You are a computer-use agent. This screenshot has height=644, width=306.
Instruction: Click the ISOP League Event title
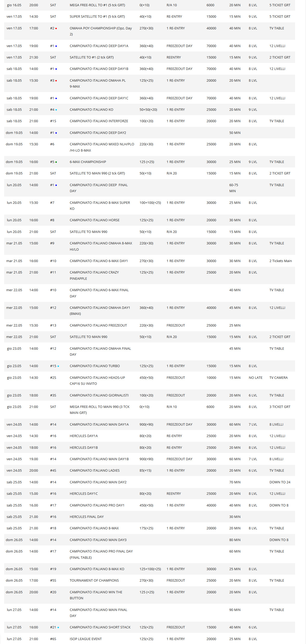pyautogui.click(x=85, y=639)
